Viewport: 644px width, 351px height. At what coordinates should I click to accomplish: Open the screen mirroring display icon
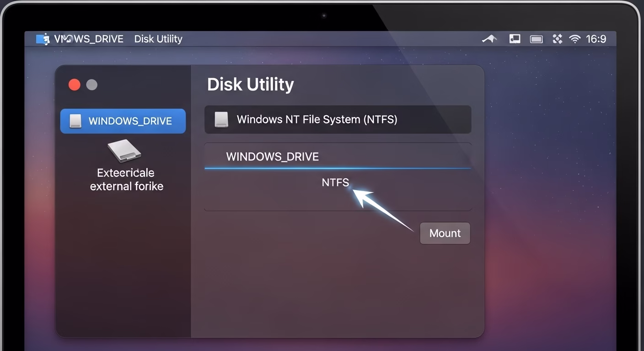(x=515, y=39)
